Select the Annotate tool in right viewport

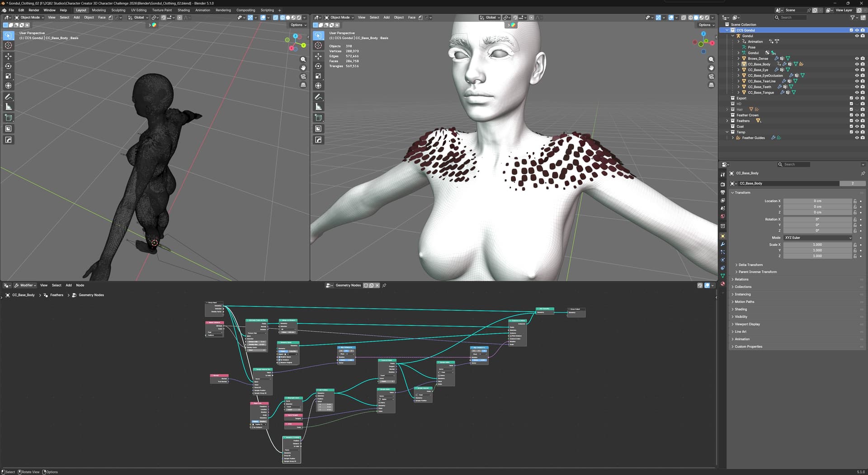tap(318, 97)
